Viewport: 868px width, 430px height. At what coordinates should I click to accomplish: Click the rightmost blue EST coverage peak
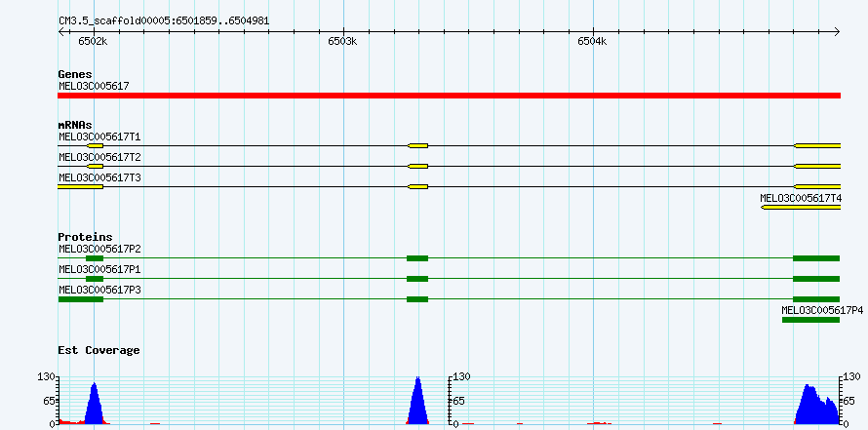click(816, 409)
